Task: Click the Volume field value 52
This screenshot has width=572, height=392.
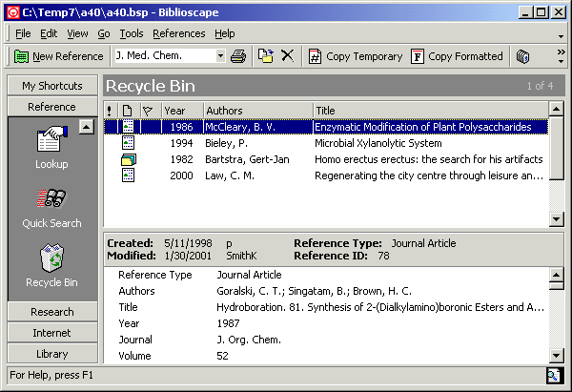Action: pyautogui.click(x=222, y=356)
